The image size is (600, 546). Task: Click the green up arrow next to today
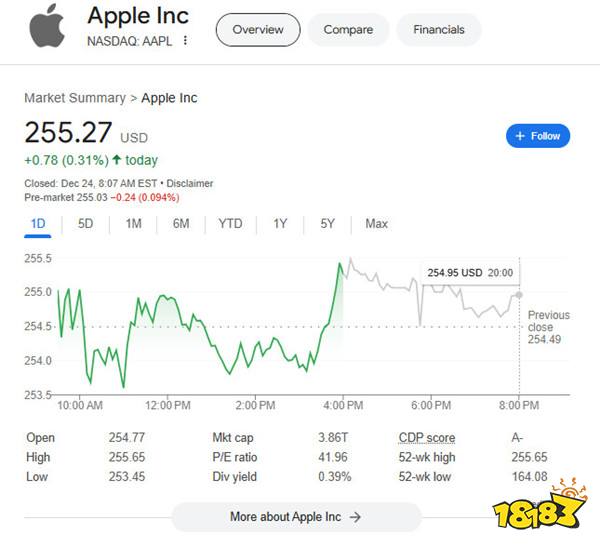tap(117, 159)
